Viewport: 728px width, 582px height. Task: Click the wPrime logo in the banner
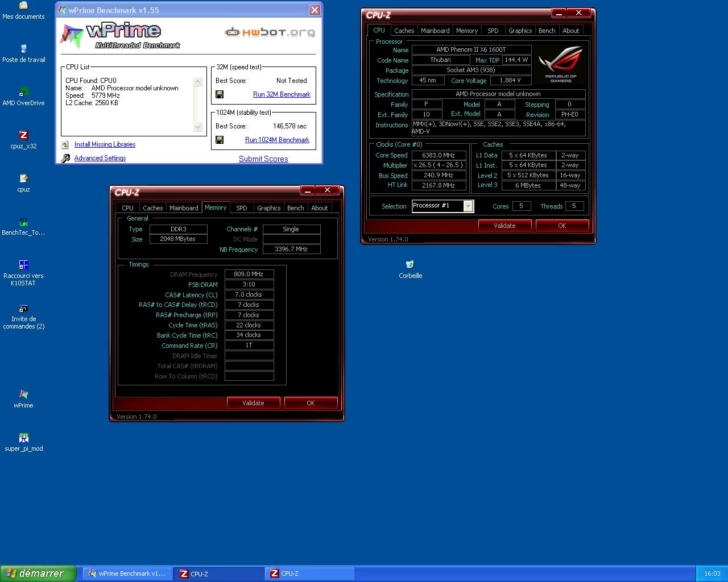(x=120, y=35)
